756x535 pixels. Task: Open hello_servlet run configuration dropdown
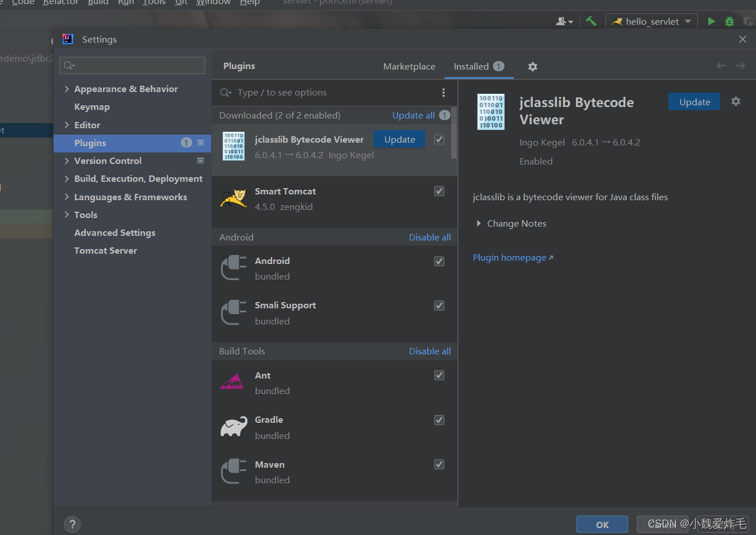pyautogui.click(x=652, y=21)
